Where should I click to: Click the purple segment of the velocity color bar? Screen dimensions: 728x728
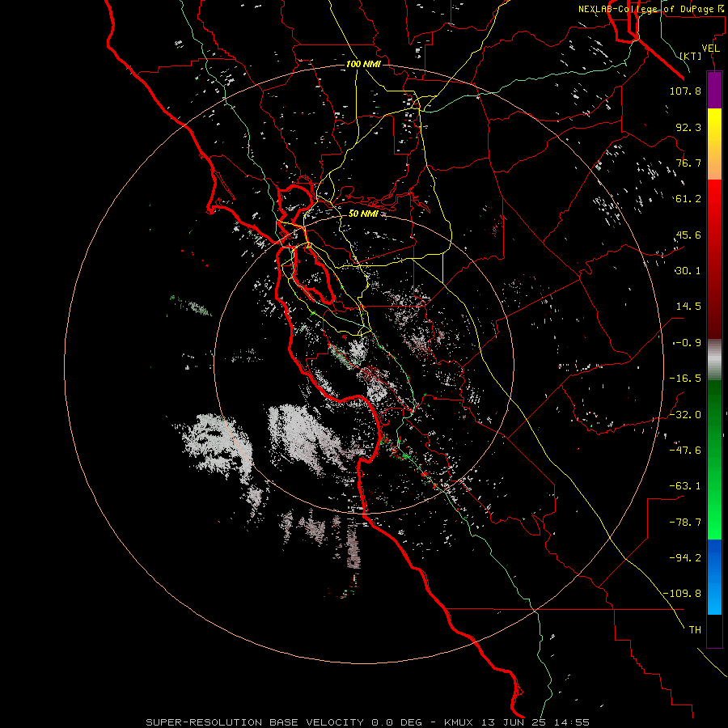click(x=714, y=90)
